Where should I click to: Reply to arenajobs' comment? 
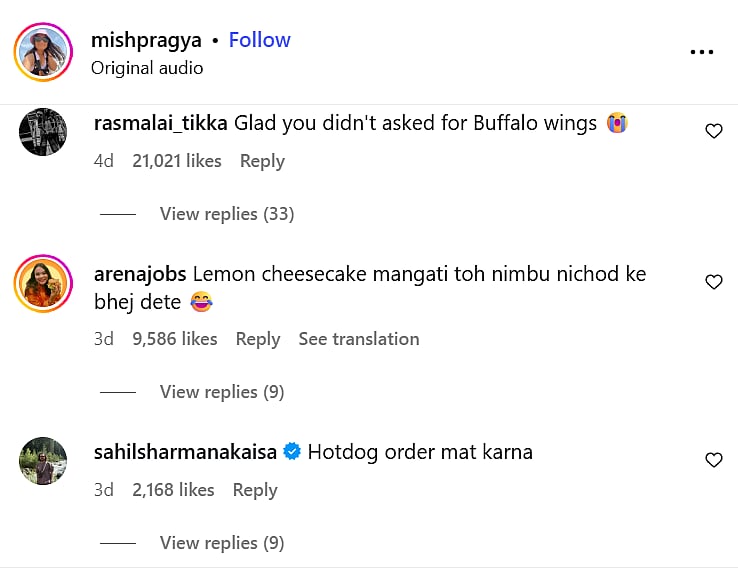click(257, 339)
